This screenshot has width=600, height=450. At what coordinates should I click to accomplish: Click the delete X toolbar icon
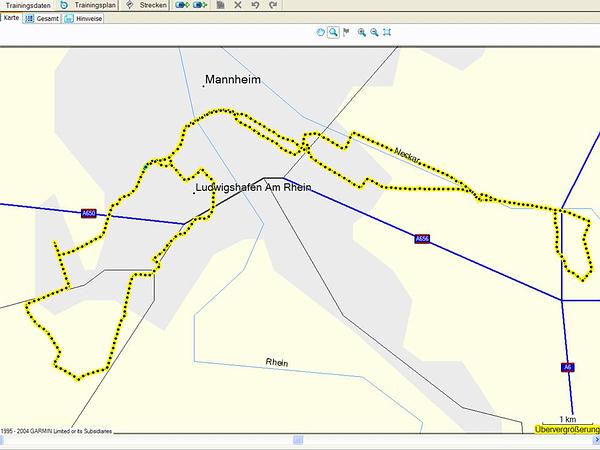[237, 5]
